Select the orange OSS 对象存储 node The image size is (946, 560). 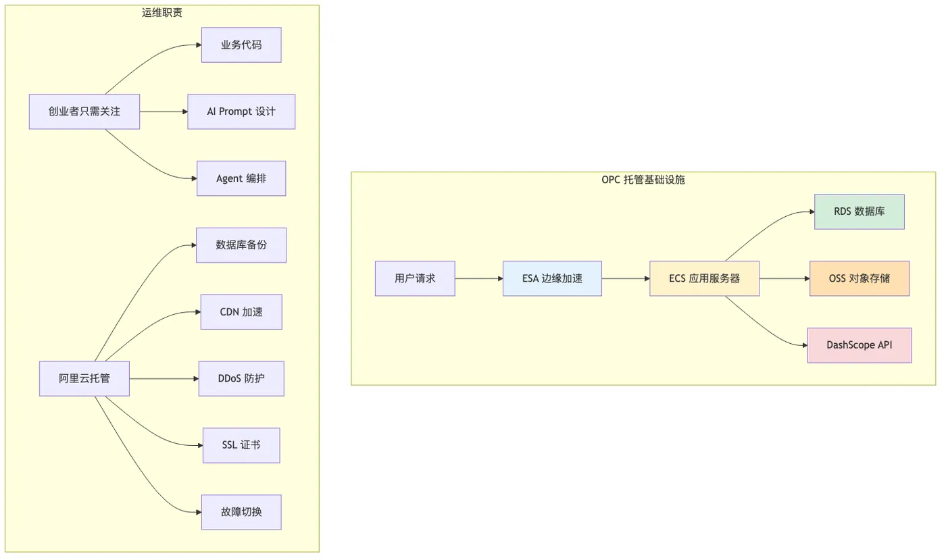pos(860,278)
